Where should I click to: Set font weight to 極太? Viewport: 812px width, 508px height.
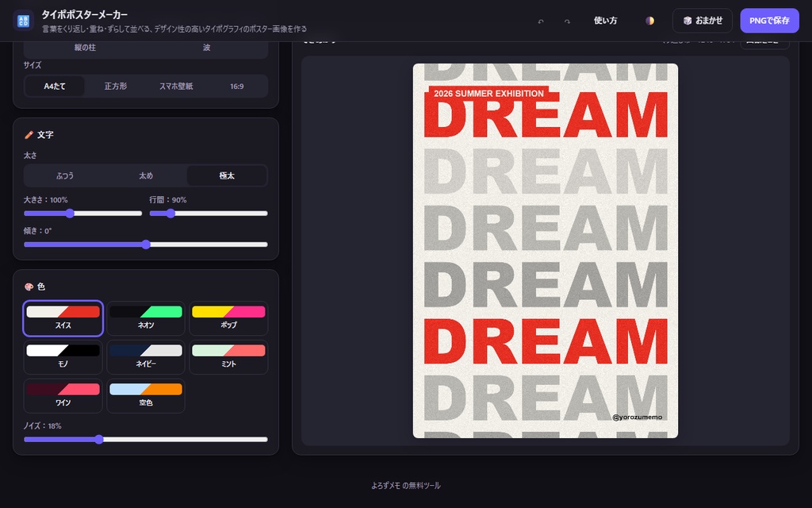(x=227, y=175)
